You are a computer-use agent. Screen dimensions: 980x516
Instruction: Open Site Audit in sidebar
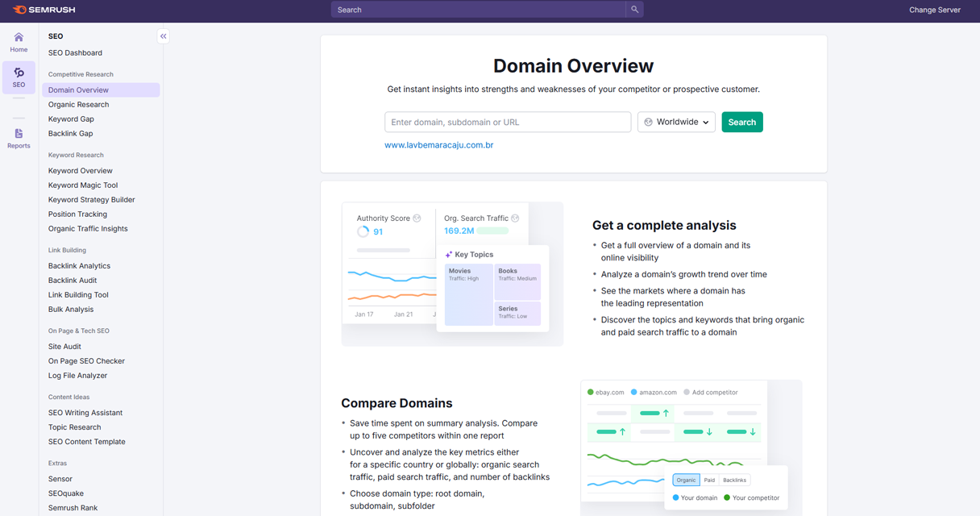click(x=64, y=347)
